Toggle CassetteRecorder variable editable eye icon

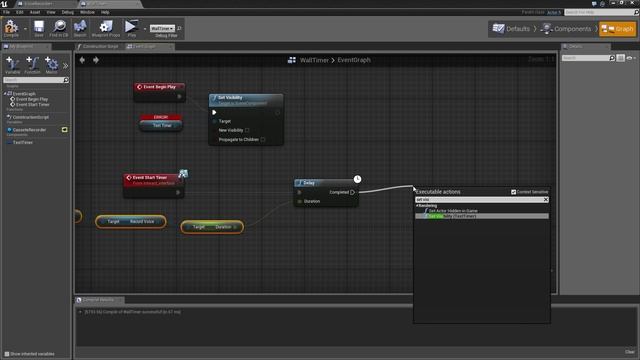click(64, 130)
